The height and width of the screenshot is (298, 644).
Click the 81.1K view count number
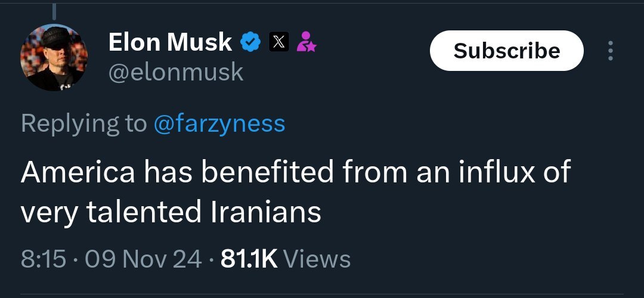(248, 259)
